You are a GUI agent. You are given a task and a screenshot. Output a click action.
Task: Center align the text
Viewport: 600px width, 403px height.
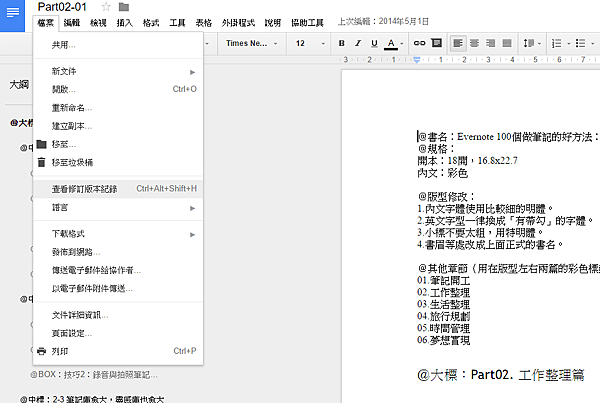click(474, 43)
